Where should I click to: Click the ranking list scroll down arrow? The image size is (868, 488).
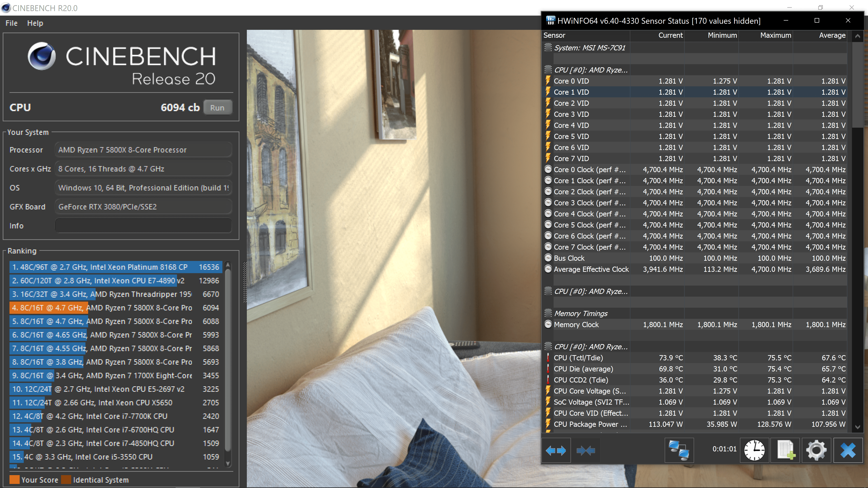click(228, 463)
